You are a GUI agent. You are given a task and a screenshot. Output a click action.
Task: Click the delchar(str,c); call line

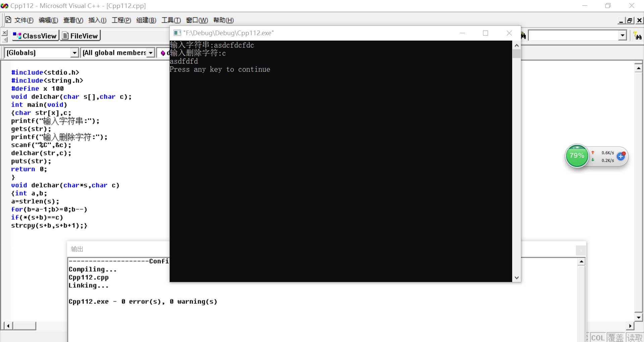(x=41, y=153)
